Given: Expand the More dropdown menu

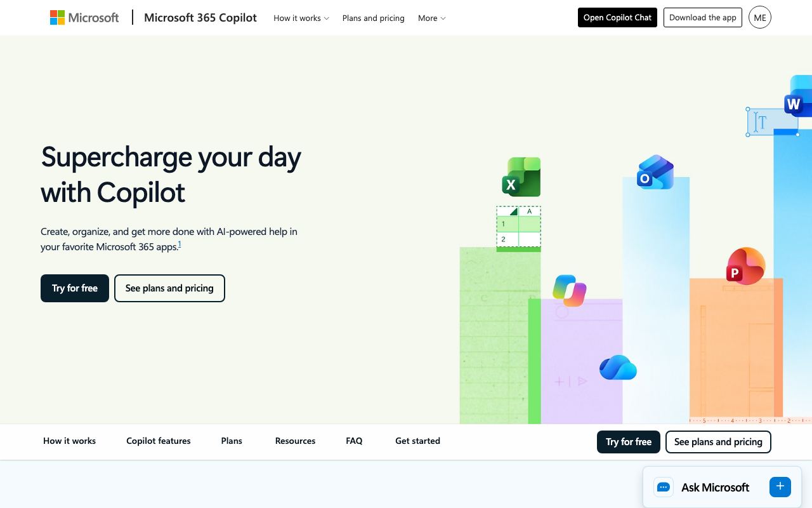Looking at the screenshot, I should (432, 18).
